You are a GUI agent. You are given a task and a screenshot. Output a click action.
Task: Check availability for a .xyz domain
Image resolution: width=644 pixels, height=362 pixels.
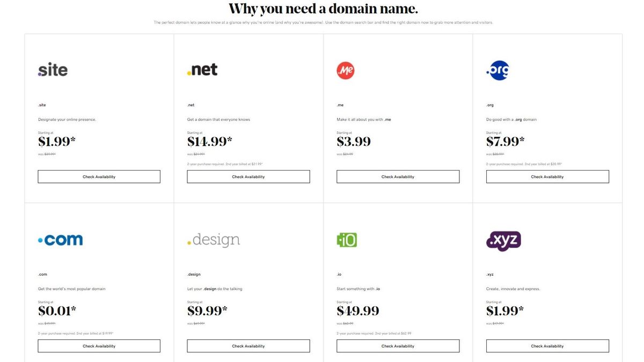(x=547, y=345)
